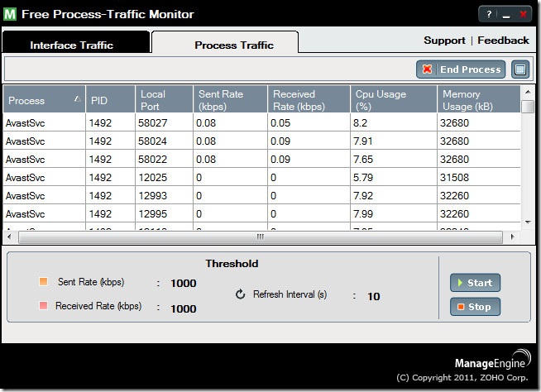This screenshot has width=541, height=392.
Task: Sort by Cpu Usage (%) column header
Action: [x=394, y=99]
